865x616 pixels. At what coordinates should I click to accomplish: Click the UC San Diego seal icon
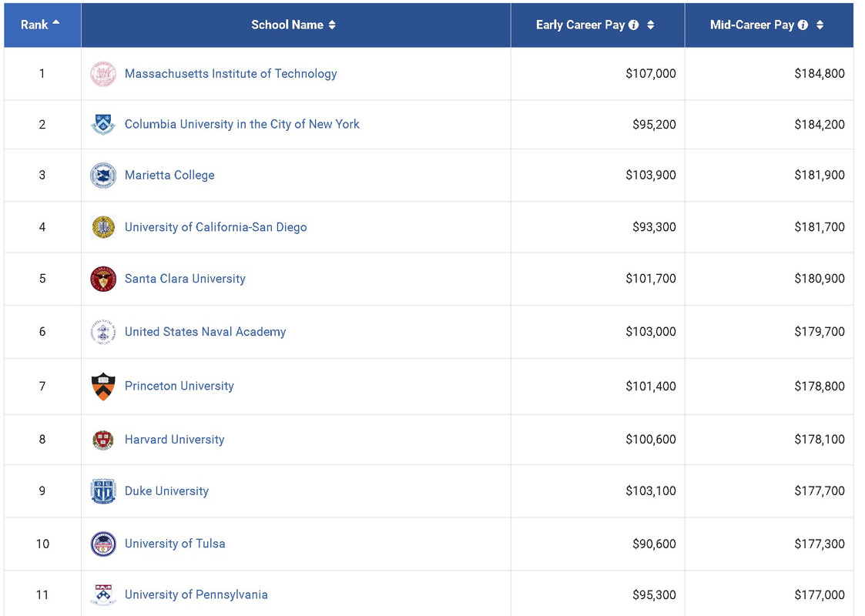tap(103, 227)
